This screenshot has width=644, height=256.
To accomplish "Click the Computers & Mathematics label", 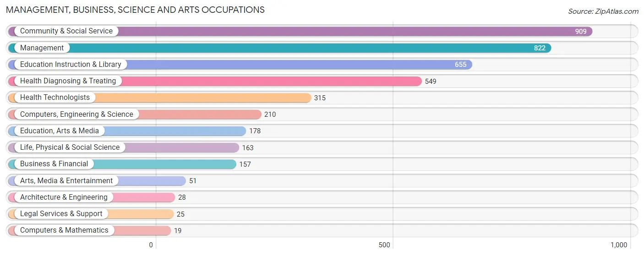I will pos(64,230).
